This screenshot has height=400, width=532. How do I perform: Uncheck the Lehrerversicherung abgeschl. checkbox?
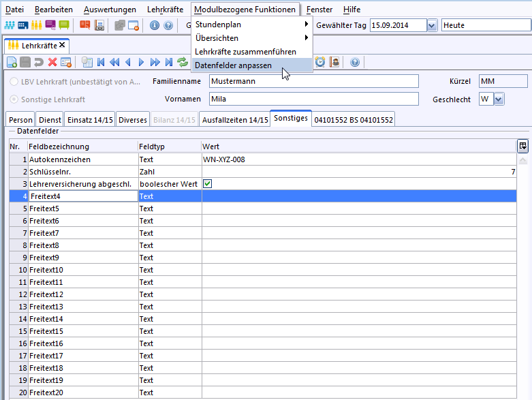tap(208, 184)
